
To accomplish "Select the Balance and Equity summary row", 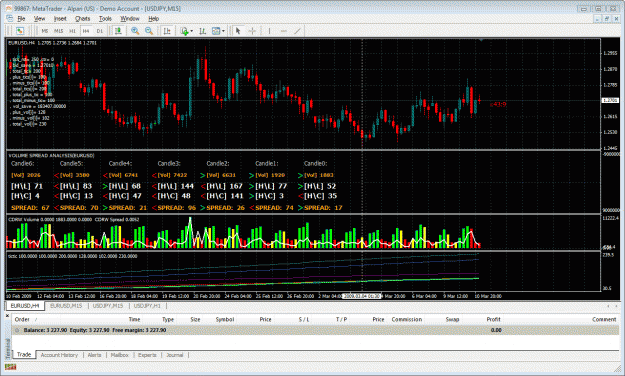I will (x=316, y=330).
